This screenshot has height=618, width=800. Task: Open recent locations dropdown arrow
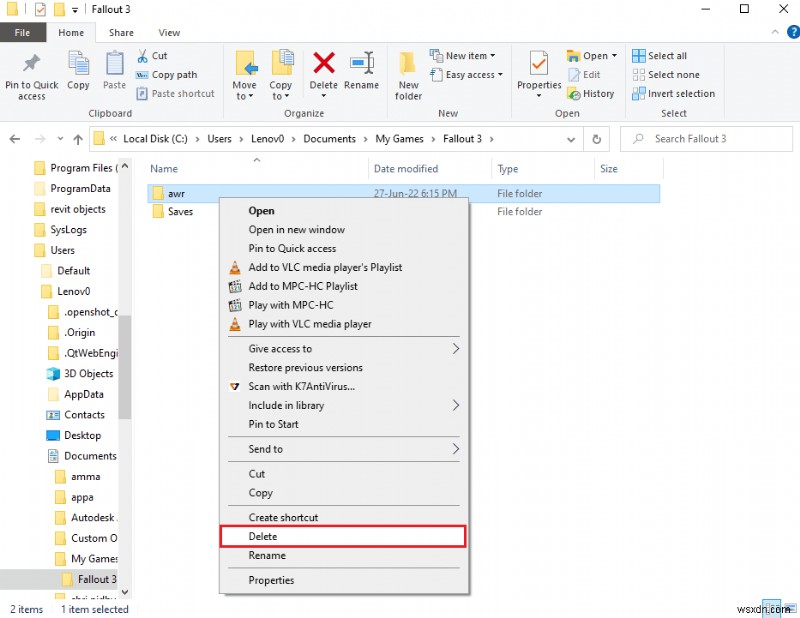click(x=60, y=139)
